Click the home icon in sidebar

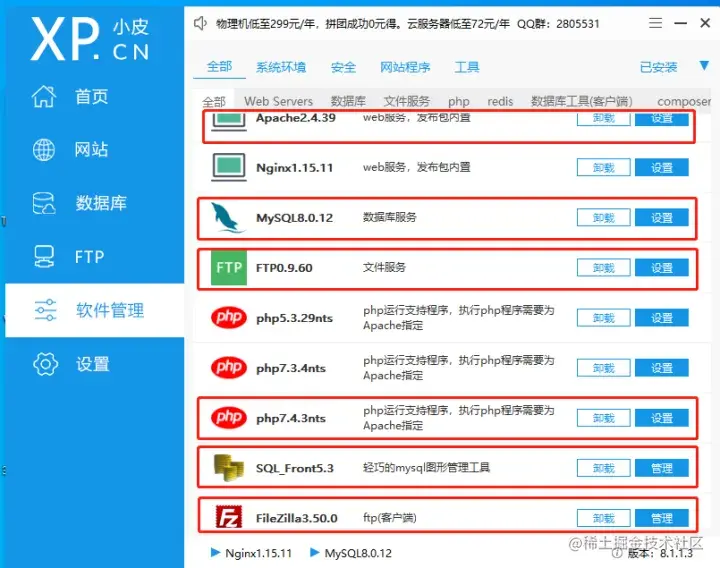[x=44, y=96]
